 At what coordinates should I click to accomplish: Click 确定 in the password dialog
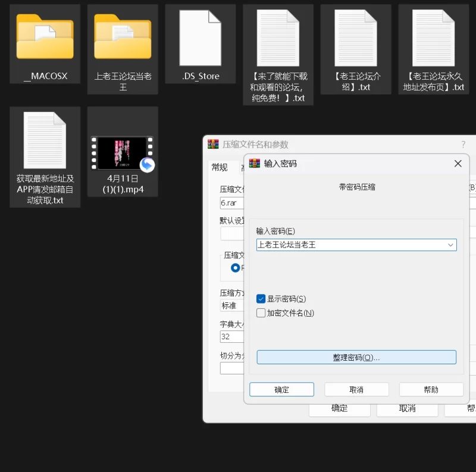click(281, 389)
